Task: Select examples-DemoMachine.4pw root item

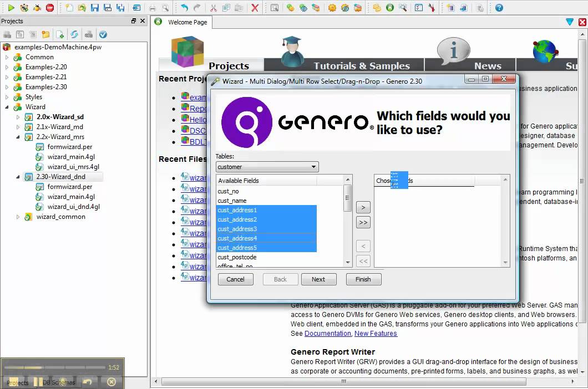Action: point(58,47)
